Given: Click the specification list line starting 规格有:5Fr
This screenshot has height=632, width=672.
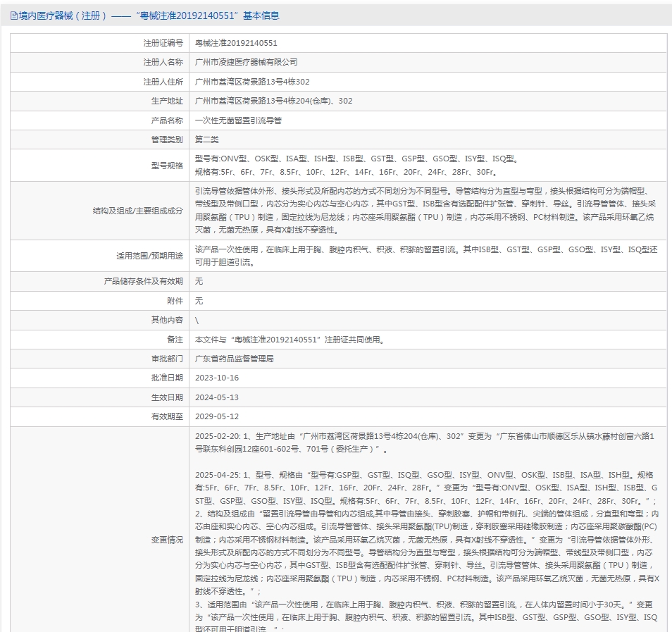Looking at the screenshot, I should pyautogui.click(x=347, y=172).
